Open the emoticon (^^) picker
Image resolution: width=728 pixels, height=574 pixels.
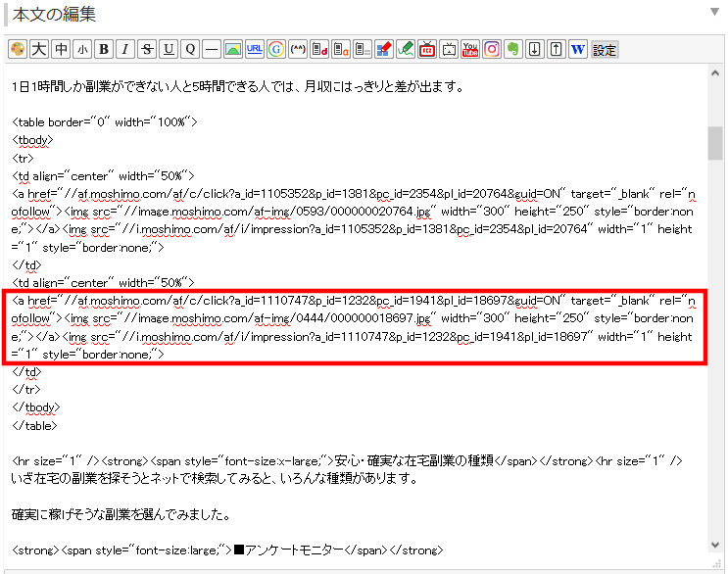[298, 49]
